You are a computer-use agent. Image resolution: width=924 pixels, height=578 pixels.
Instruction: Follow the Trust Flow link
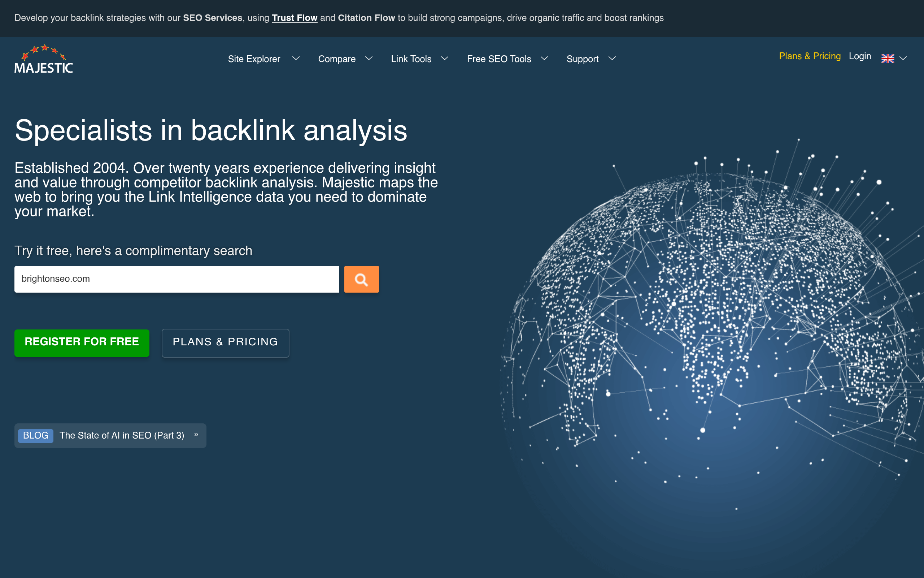(295, 18)
